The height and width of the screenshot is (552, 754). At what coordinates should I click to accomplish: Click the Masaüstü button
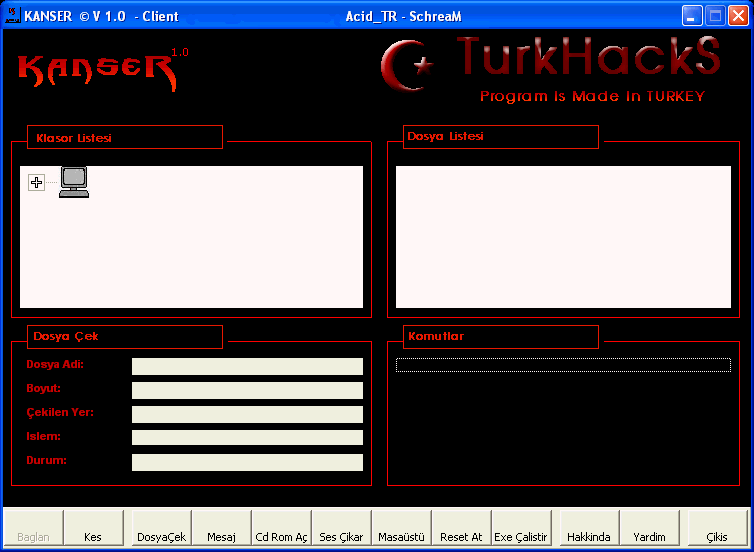click(401, 537)
